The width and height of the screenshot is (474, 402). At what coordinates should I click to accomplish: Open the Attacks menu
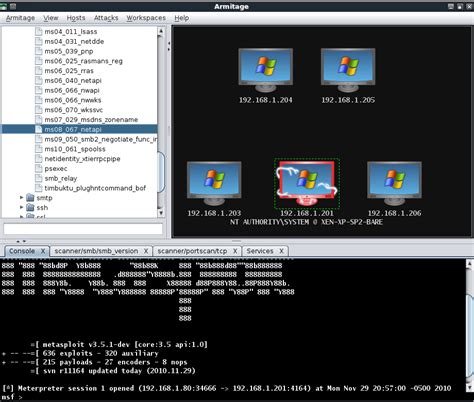coord(106,18)
